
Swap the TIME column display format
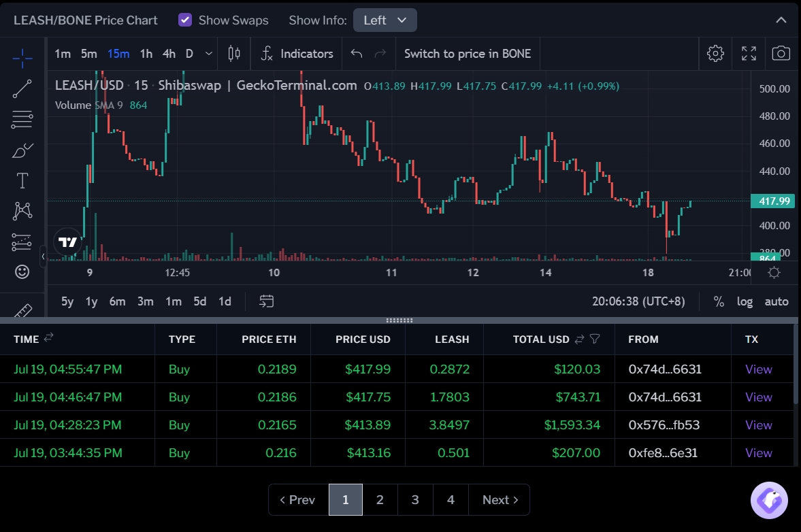(x=48, y=337)
